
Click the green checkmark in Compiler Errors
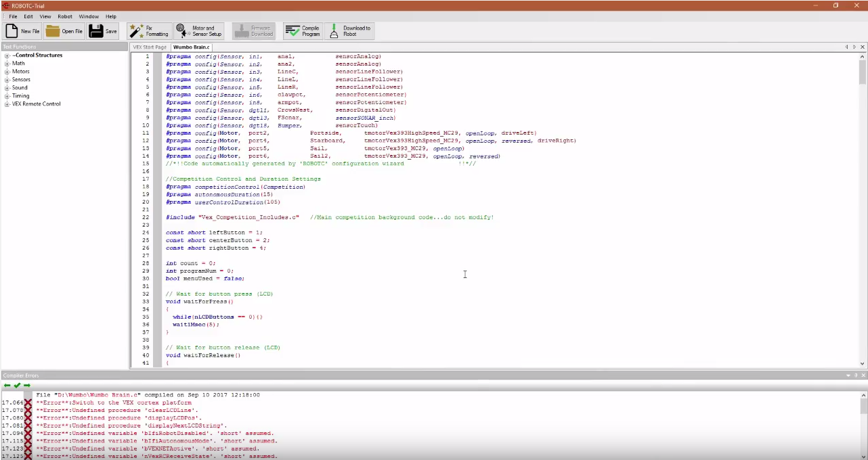point(17,386)
